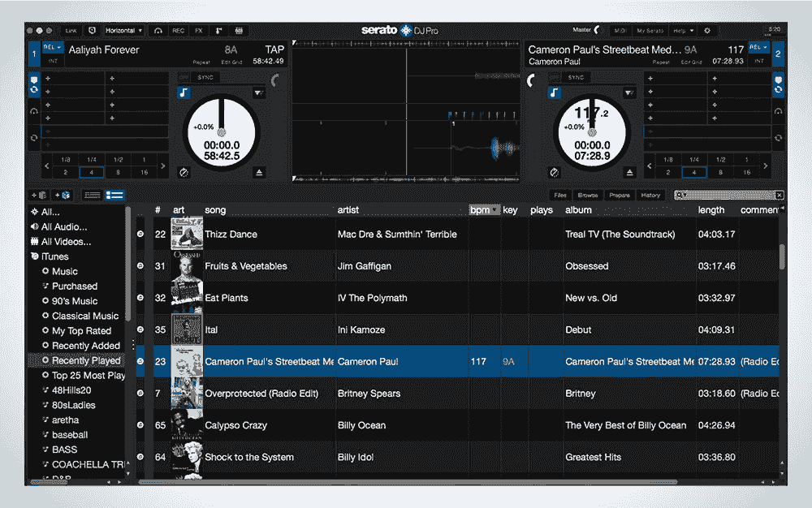Shift deck 2 loop sizes with left arrow
Image resolution: width=812 pixels, height=508 pixels.
coord(650,166)
